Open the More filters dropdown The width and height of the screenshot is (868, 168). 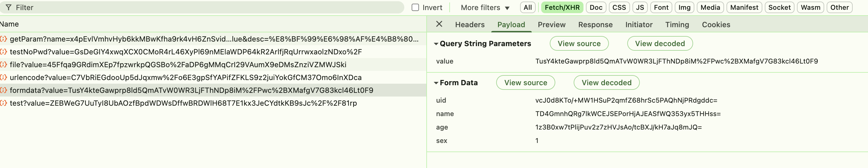click(485, 7)
